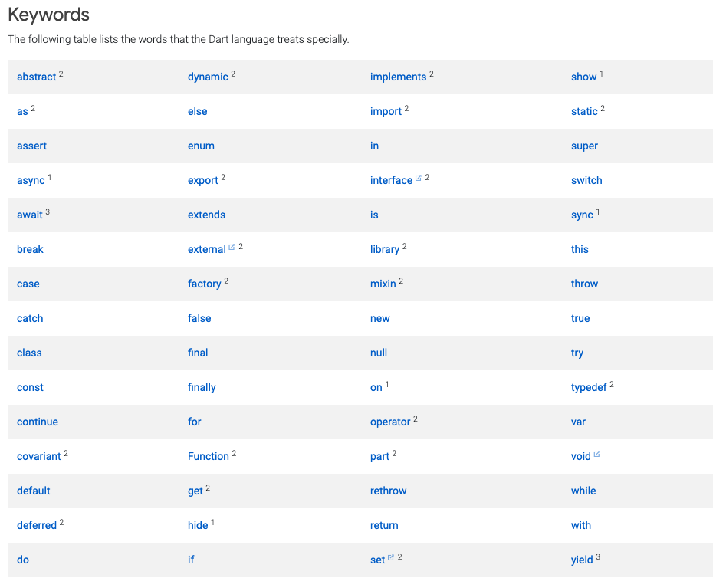726x588 pixels.
Task: Click the external-link icon beside set
Action: coord(391,557)
